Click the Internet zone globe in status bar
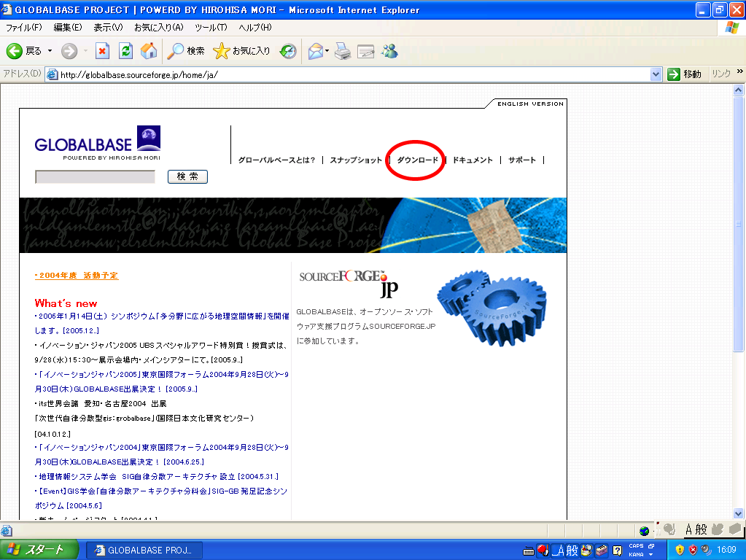The image size is (746, 560). [644, 531]
